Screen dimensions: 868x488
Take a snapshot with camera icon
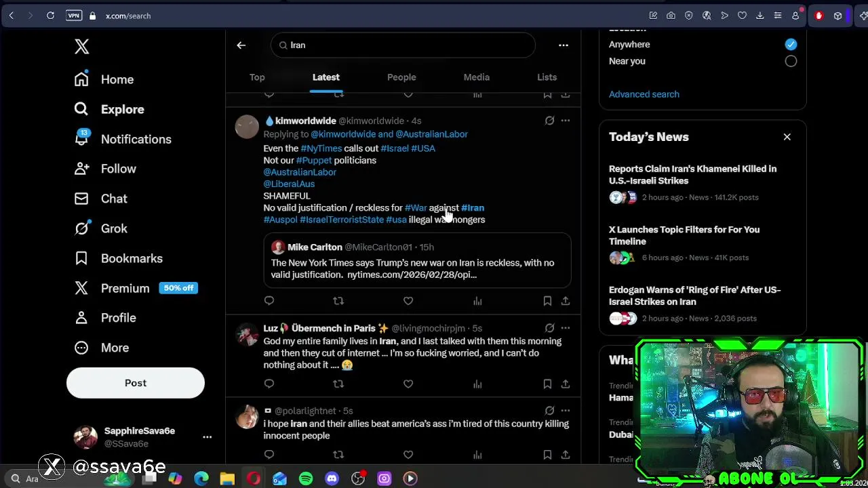(671, 16)
